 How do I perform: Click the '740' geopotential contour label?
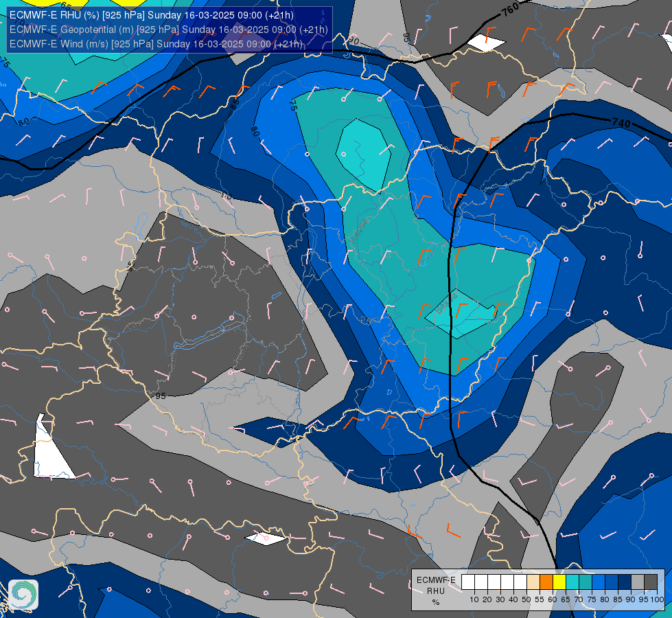pyautogui.click(x=621, y=123)
